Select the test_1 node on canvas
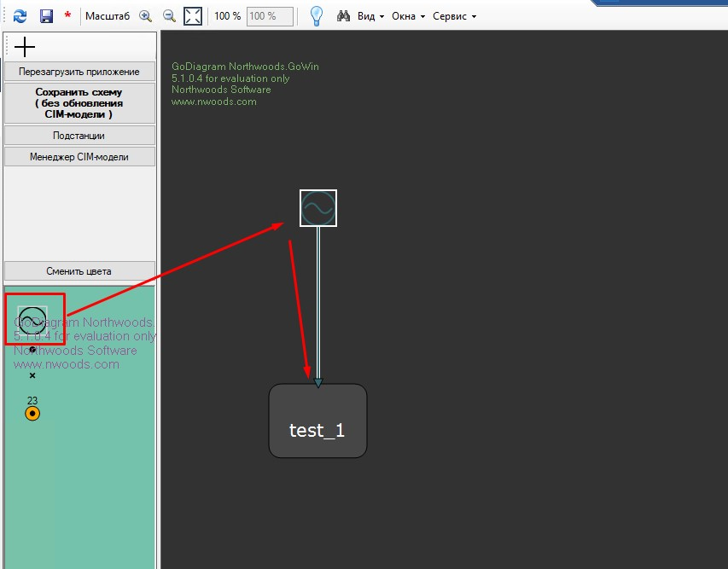The width and height of the screenshot is (728, 569). click(317, 421)
